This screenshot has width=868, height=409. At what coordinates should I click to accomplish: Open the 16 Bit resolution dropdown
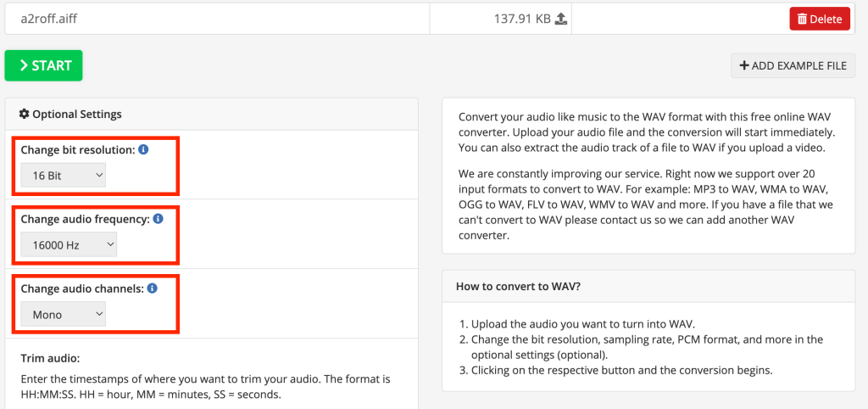tap(64, 176)
